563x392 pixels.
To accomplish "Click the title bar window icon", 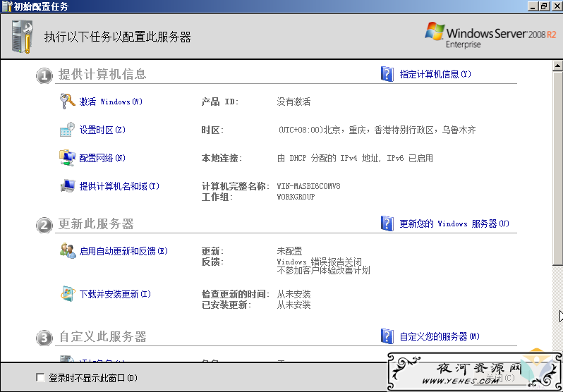I will point(7,6).
